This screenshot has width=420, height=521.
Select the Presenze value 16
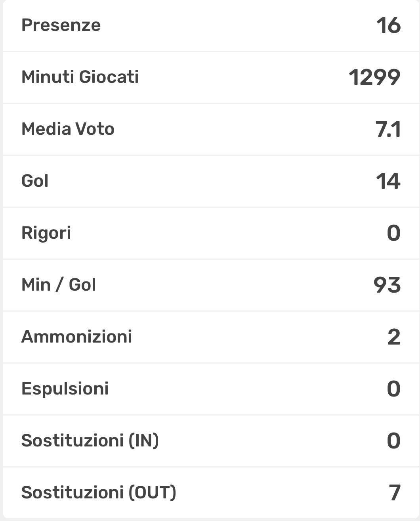tap(388, 25)
